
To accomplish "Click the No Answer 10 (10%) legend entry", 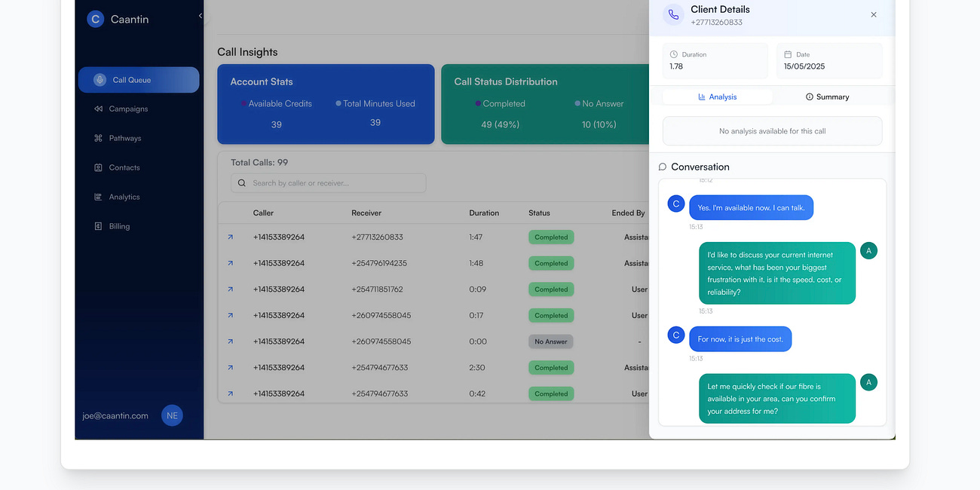I will click(x=599, y=114).
